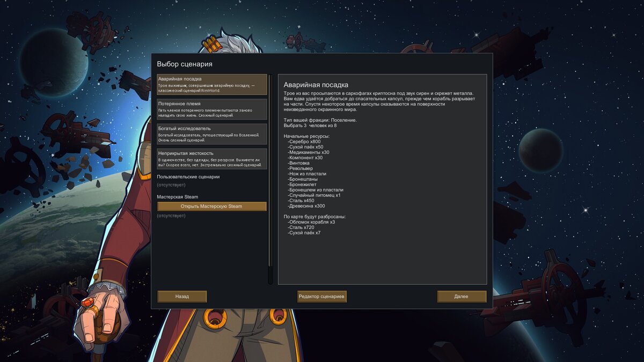Click the Аварийная посадка description title
644x362 pixels.
tap(316, 85)
